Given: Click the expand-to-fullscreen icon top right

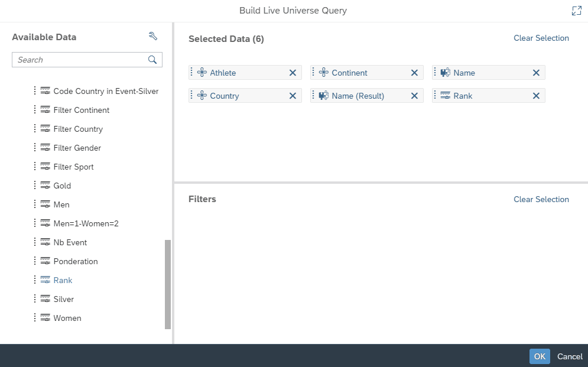Looking at the screenshot, I should pyautogui.click(x=576, y=10).
